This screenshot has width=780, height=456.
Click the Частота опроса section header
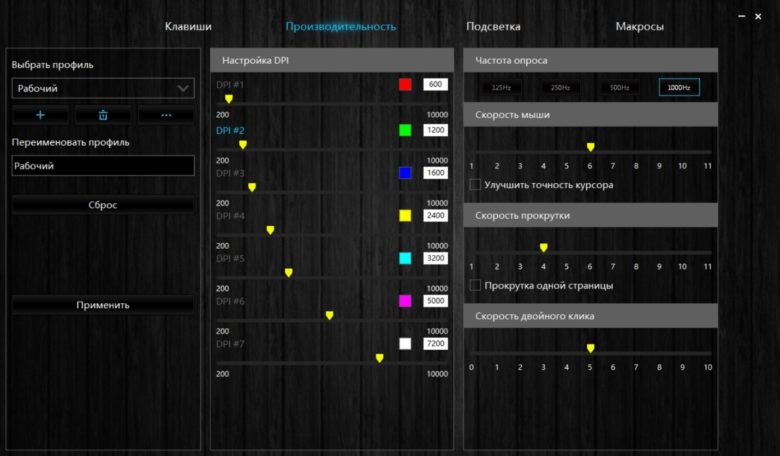(590, 60)
